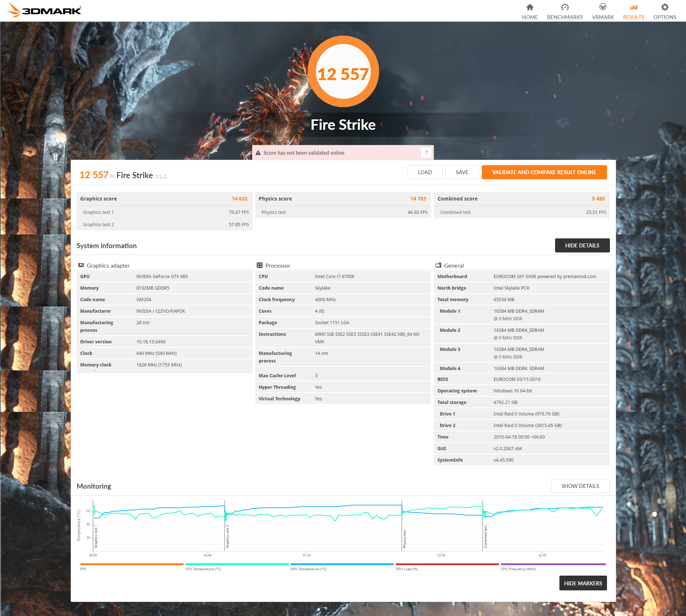
Task: Click the Physics score value 14 783
Action: point(418,199)
